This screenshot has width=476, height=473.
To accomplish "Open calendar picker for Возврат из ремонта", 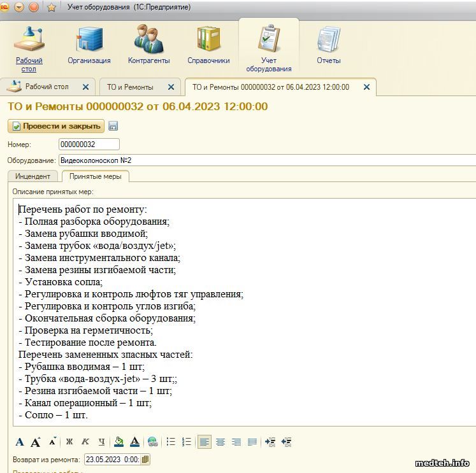I will (145, 459).
